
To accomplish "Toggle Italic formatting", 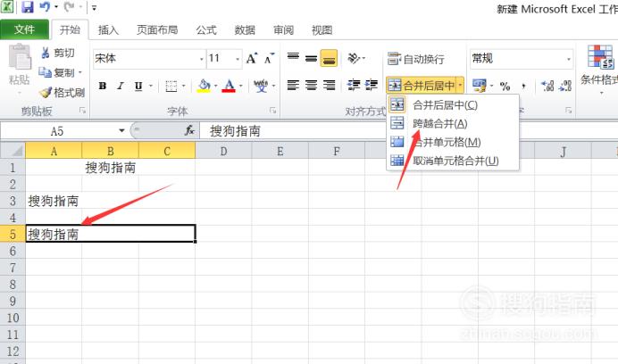I will click(x=121, y=86).
